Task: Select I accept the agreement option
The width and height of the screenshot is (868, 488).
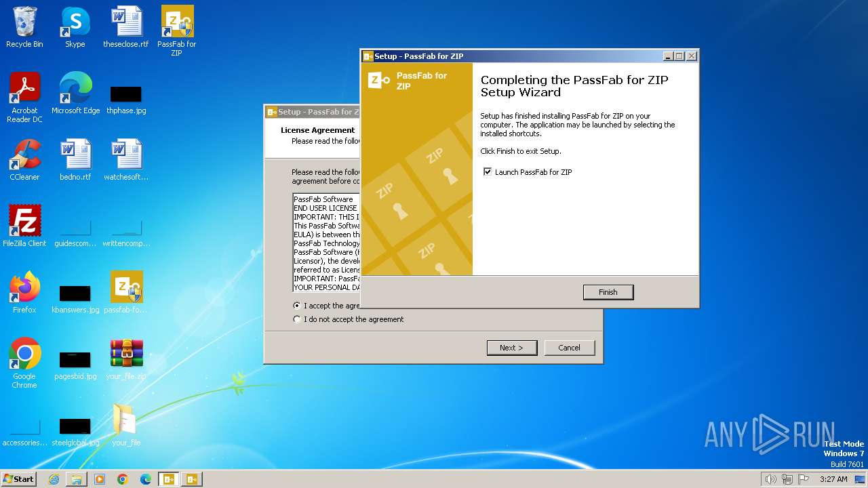Action: 296,306
